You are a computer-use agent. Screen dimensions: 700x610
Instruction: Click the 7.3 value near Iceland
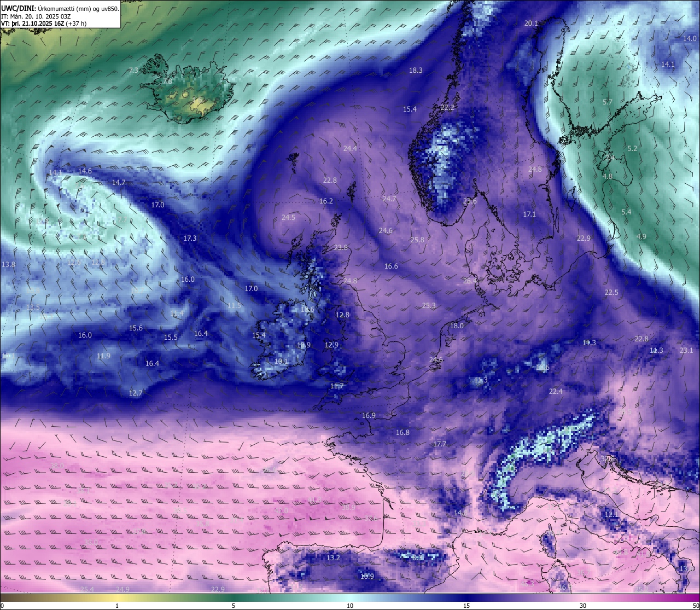pos(133,70)
